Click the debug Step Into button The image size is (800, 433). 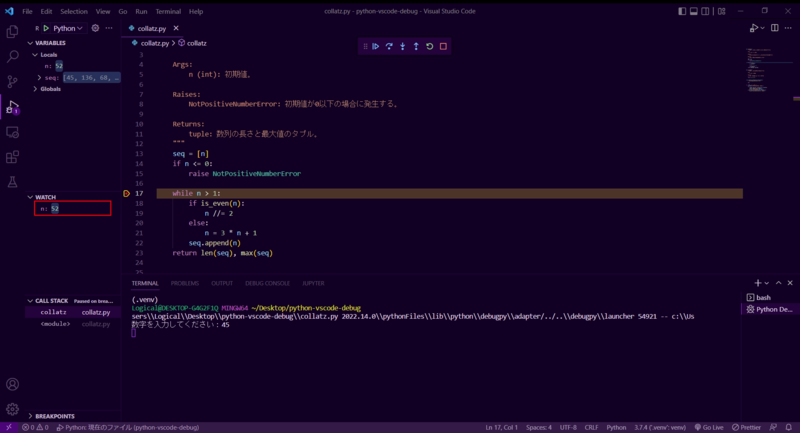pos(403,46)
